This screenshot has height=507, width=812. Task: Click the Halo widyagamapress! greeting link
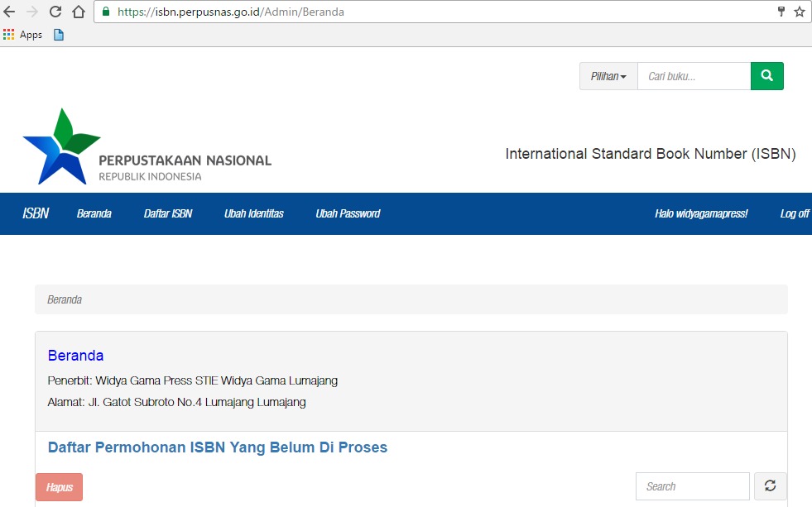point(701,213)
